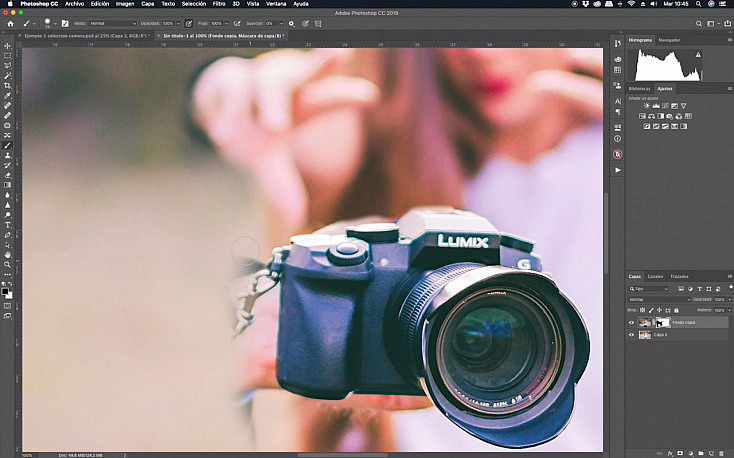The width and height of the screenshot is (734, 458).
Task: Open the Imagen menu
Action: click(x=125, y=4)
